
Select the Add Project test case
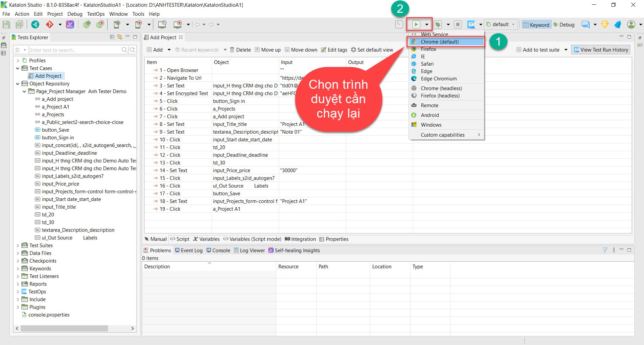click(45, 76)
